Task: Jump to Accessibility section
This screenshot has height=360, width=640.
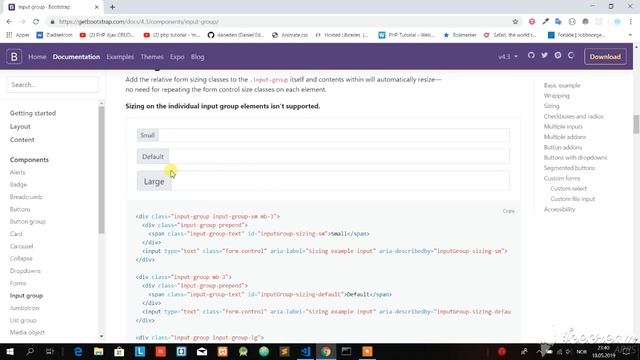Action: [x=559, y=209]
